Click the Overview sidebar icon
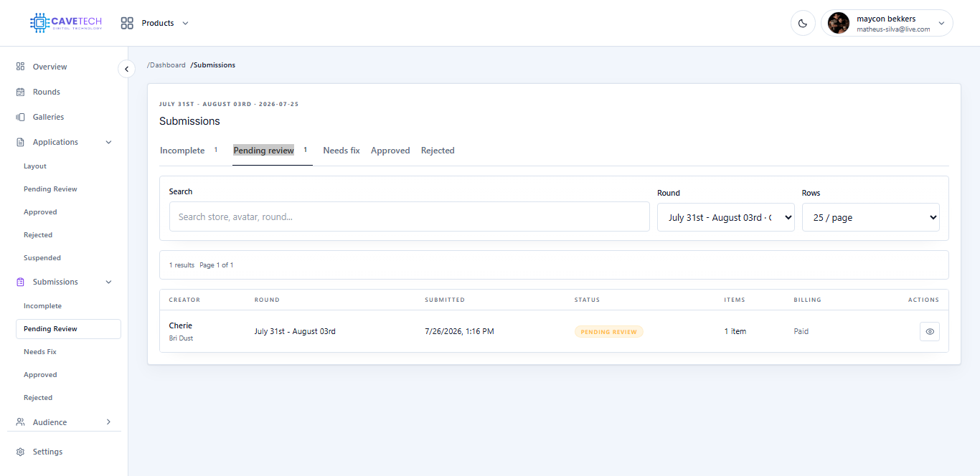Screen dimensions: 980x476 [20, 67]
